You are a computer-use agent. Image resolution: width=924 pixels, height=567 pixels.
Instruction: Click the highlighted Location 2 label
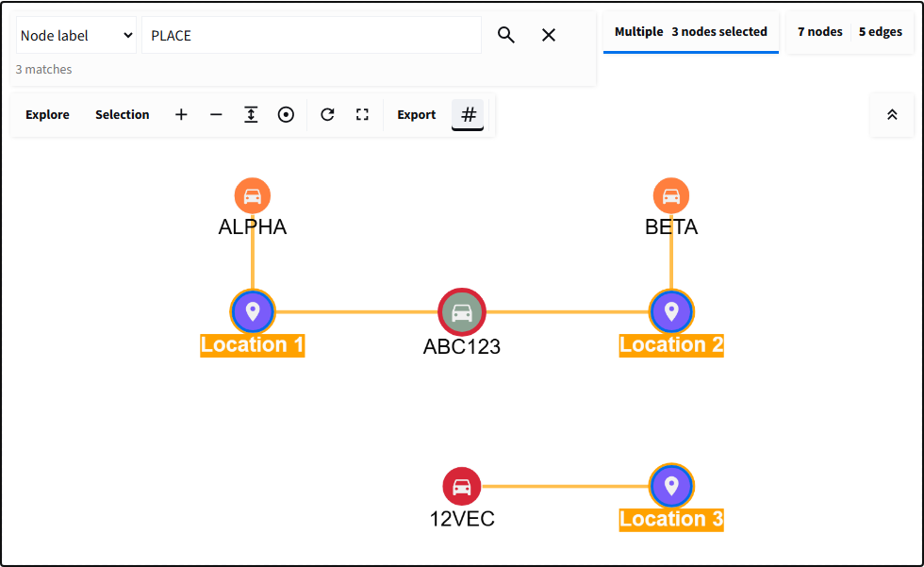tap(671, 344)
